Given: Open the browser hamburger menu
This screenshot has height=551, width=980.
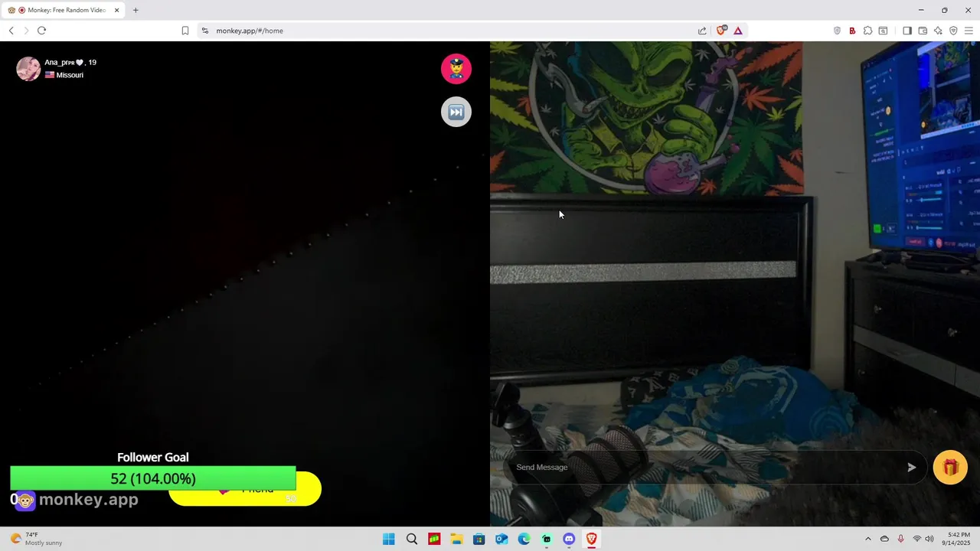Looking at the screenshot, I should click(x=969, y=31).
